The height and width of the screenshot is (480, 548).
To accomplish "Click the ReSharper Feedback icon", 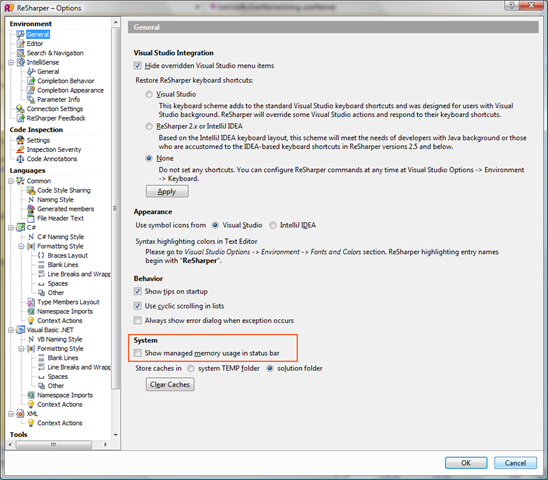I will point(21,118).
